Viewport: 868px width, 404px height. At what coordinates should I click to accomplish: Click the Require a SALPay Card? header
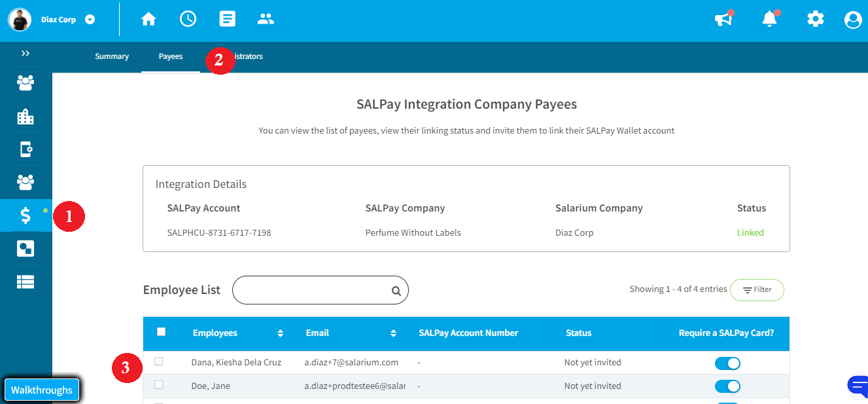coord(727,333)
